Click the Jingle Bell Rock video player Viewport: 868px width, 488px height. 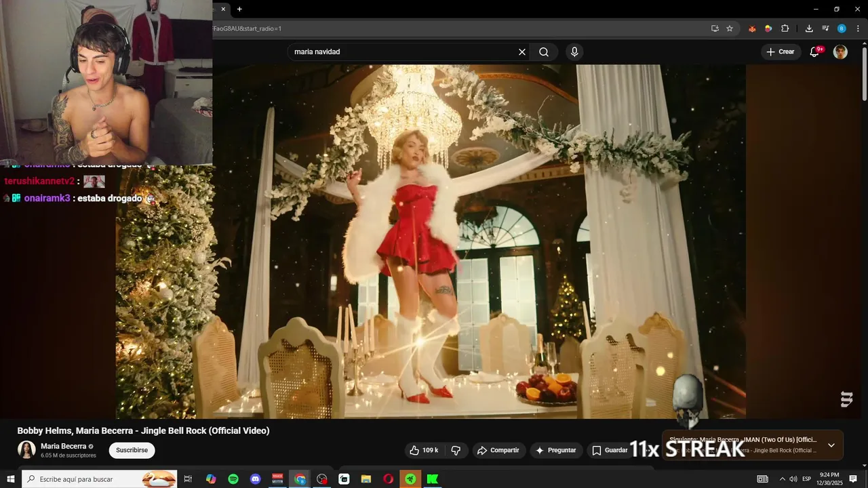coord(431,241)
